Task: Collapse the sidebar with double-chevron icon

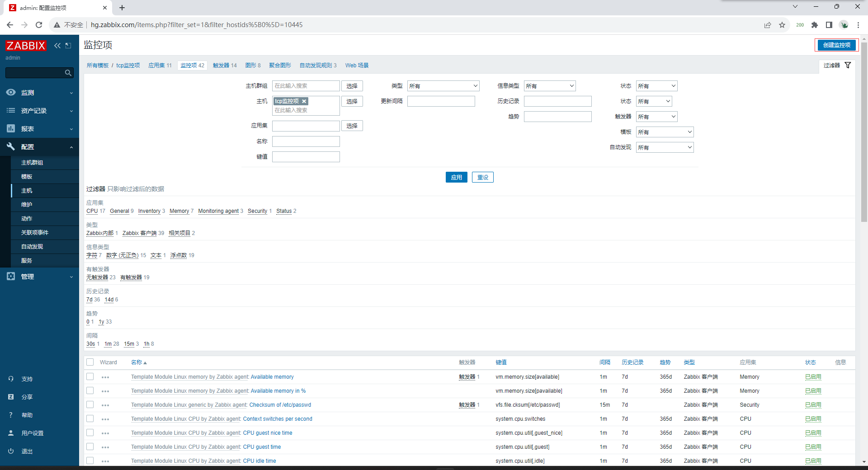Action: tap(57, 46)
